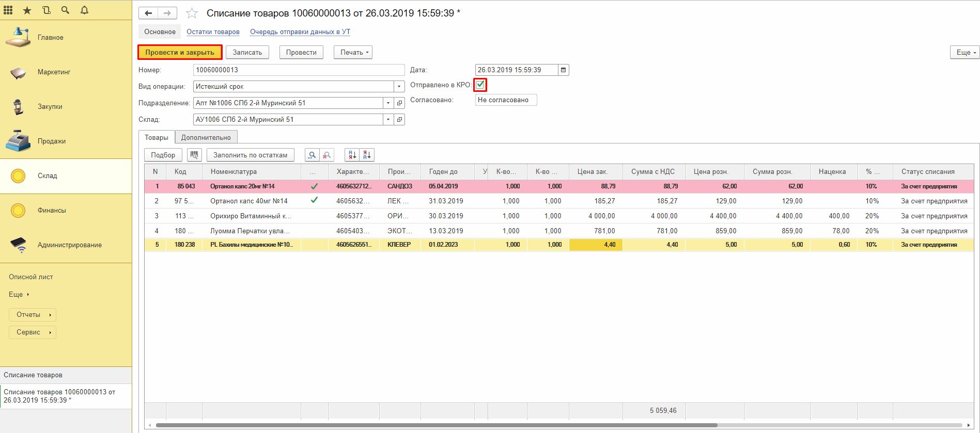Switch to the Дополнительно tab
The height and width of the screenshot is (433, 980).
tap(206, 138)
